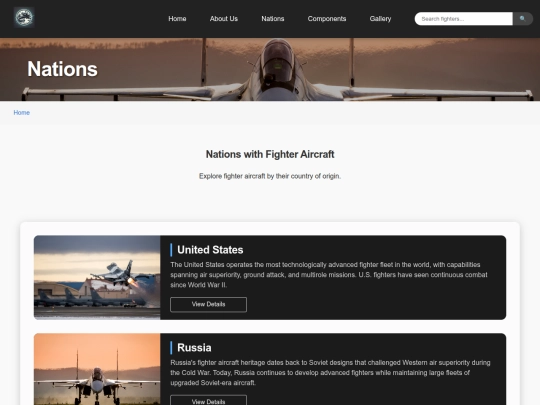Click the magnifier search button

[x=522, y=19]
